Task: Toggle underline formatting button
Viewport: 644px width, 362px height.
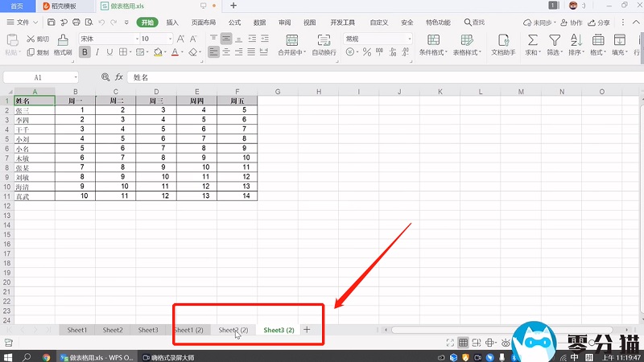Action: point(111,52)
